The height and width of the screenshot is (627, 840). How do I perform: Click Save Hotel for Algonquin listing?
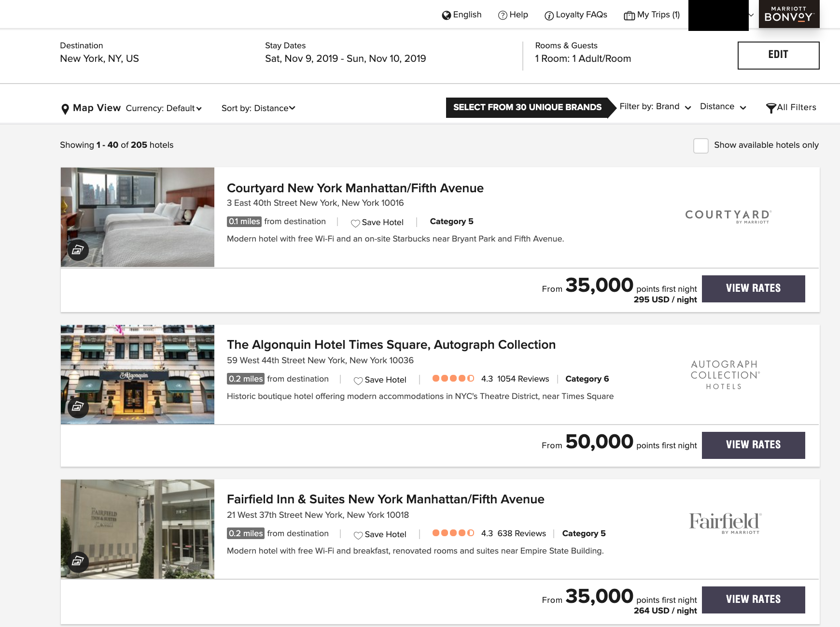pos(380,380)
